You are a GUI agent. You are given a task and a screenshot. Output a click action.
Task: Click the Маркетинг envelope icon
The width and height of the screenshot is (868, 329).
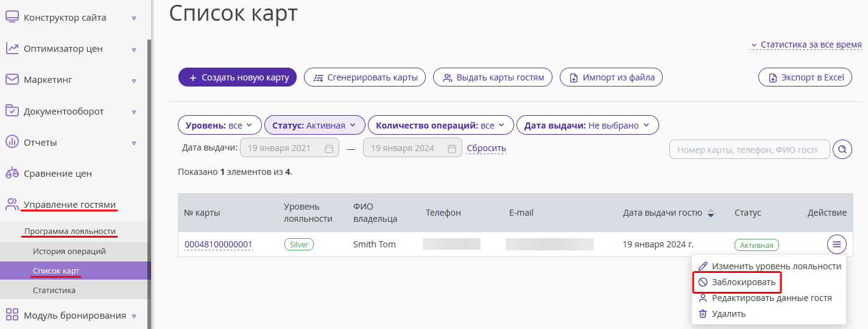(x=12, y=79)
